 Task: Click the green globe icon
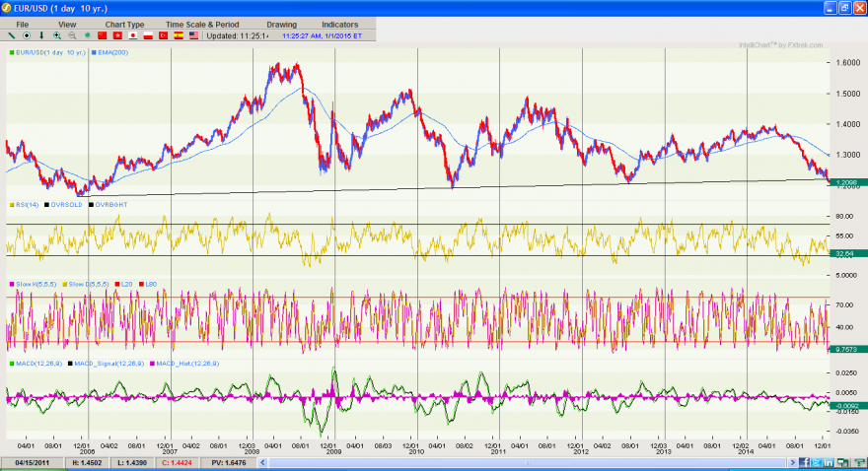[87, 35]
